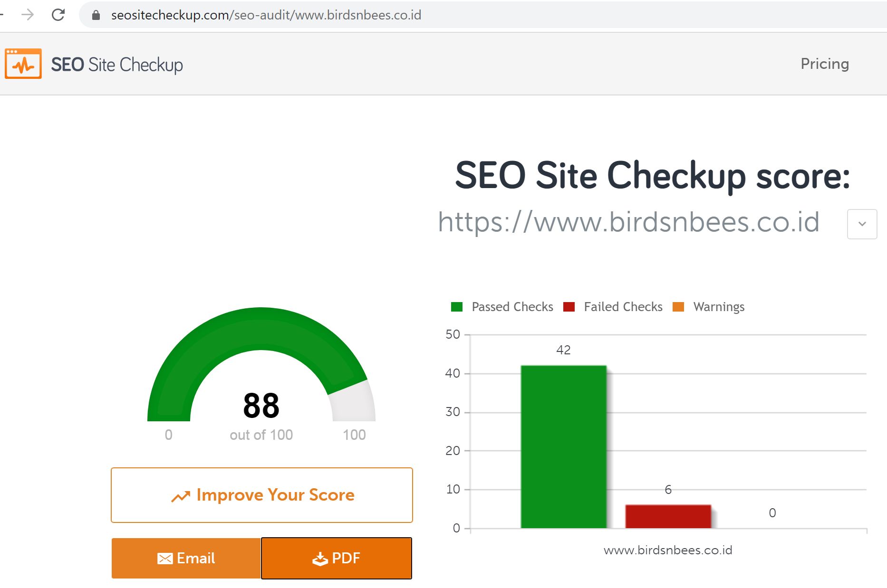Open the Pricing menu item
887x588 pixels.
tap(825, 64)
